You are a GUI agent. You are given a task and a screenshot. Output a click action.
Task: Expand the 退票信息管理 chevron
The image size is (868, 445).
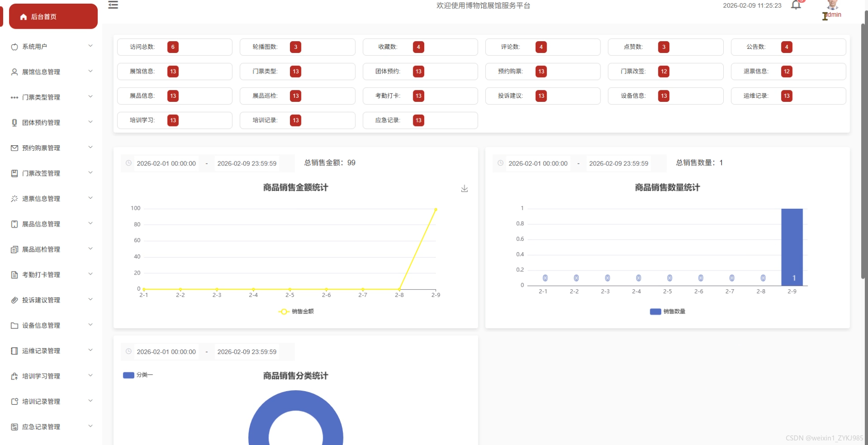[x=90, y=198]
